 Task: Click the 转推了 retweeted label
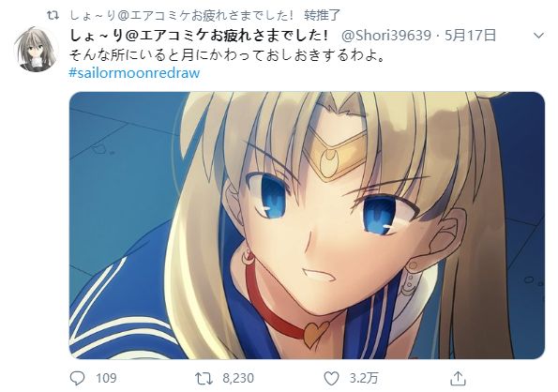[x=322, y=15]
